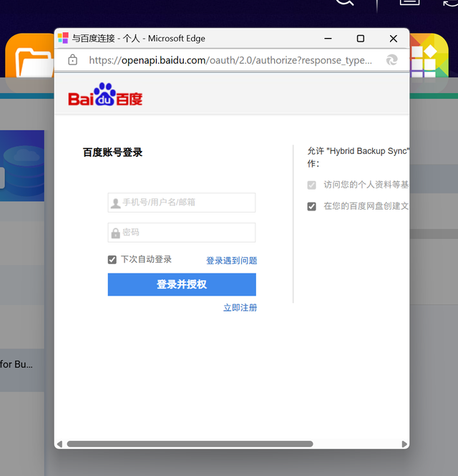Focus the 密码 password field
This screenshot has height=476, width=458.
[182, 233]
